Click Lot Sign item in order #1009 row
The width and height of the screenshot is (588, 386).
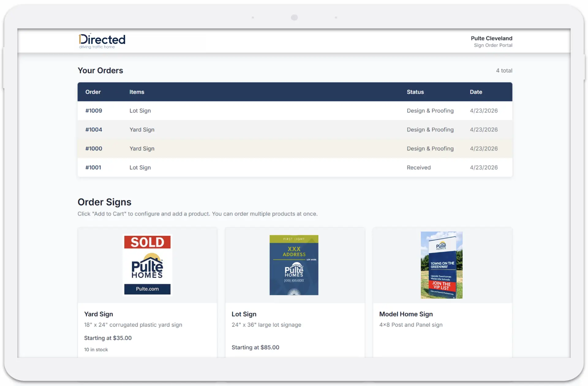(140, 111)
